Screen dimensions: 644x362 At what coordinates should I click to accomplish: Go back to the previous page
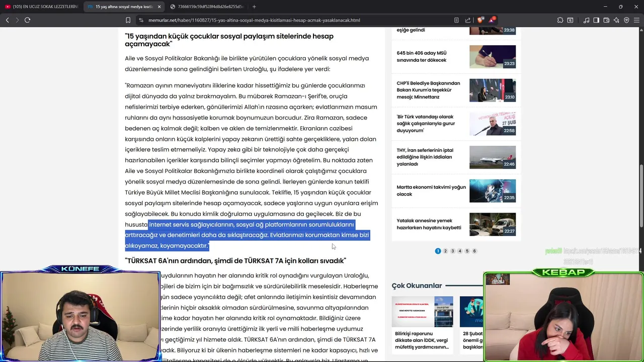[7, 20]
